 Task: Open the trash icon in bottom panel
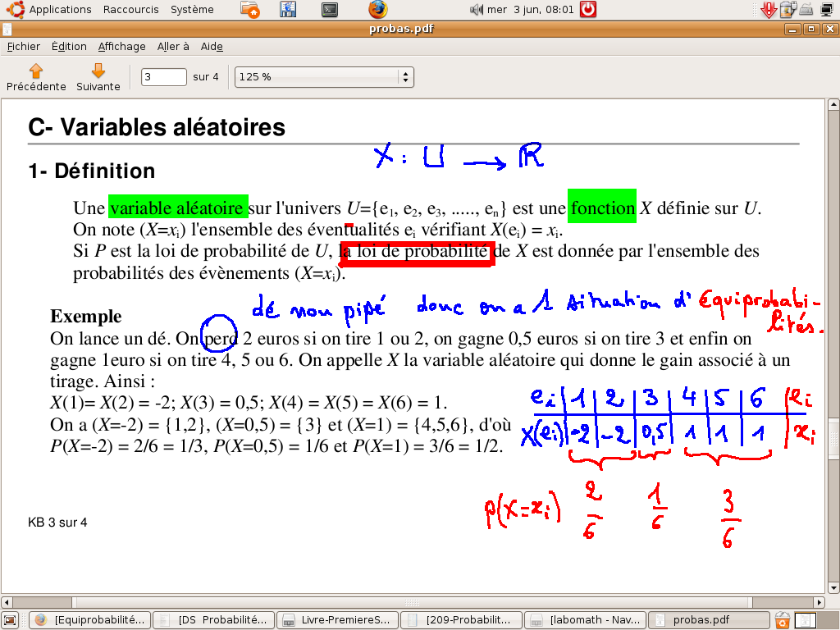[783, 620]
